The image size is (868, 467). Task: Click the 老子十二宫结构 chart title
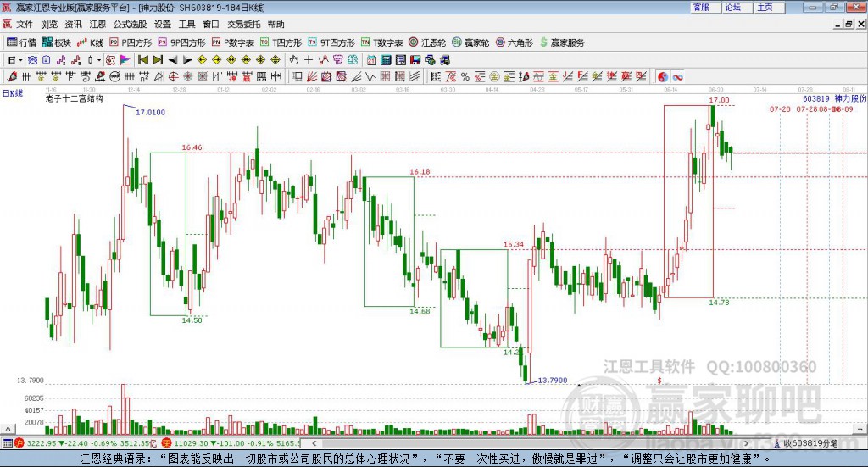coord(75,98)
